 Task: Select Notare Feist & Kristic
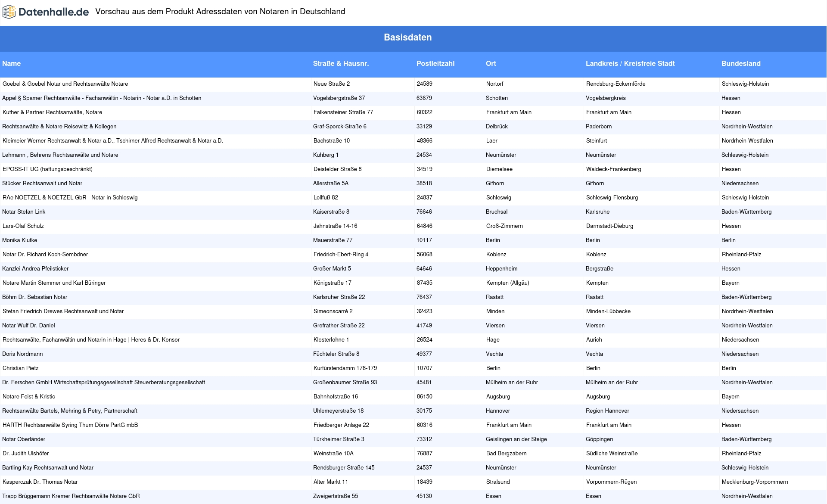[29, 397]
